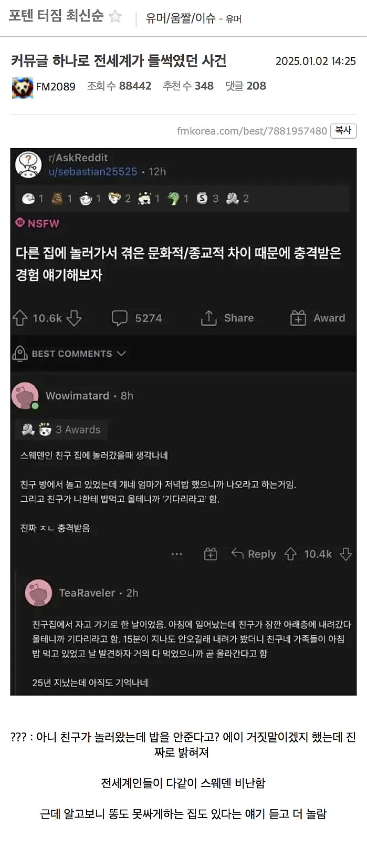This screenshot has width=367, height=868.
Task: Upvote the Reddit post with the up arrow
Action: click(19, 318)
